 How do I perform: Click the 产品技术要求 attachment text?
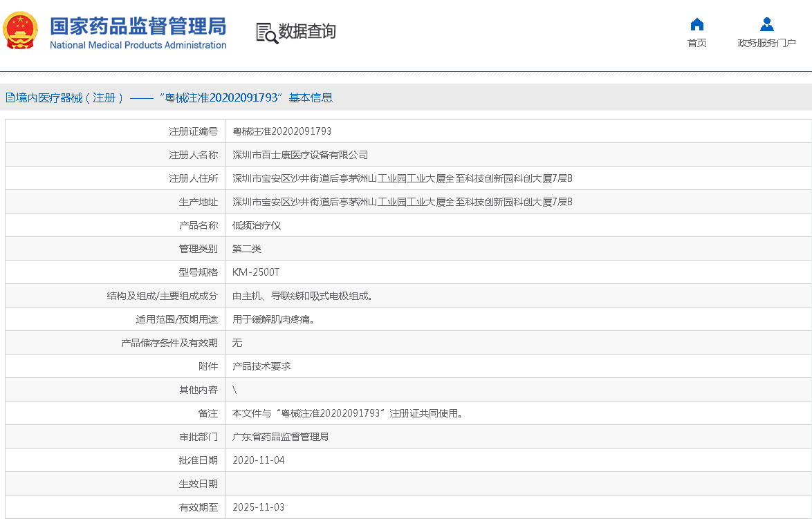pos(261,366)
